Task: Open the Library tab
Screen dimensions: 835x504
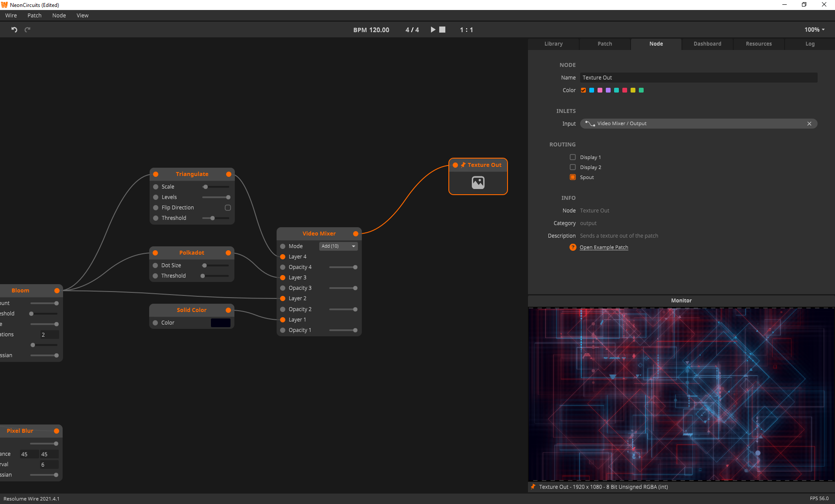Action: click(553, 44)
